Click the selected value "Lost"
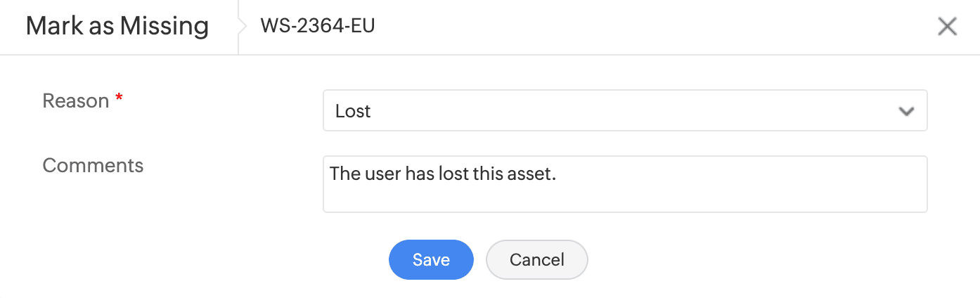Viewport: 980px width, 298px height. click(x=353, y=111)
